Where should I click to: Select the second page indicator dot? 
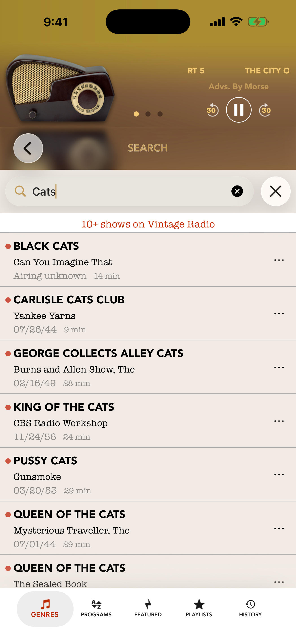(148, 114)
